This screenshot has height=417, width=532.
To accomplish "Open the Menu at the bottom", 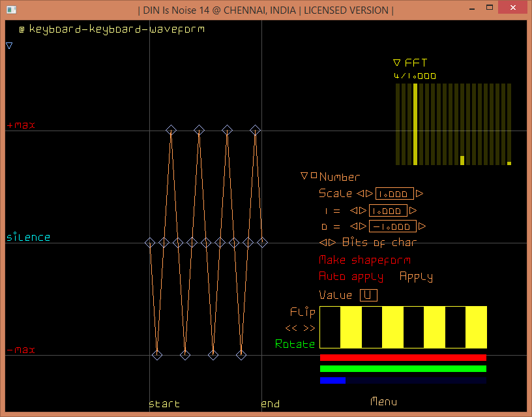I will click(383, 401).
